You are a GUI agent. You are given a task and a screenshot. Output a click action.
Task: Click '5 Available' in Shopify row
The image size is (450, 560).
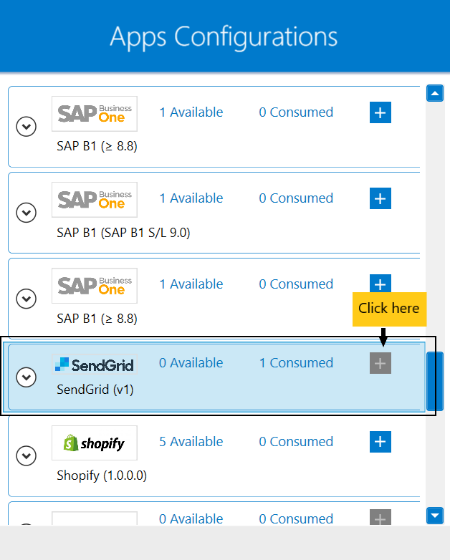(x=191, y=442)
